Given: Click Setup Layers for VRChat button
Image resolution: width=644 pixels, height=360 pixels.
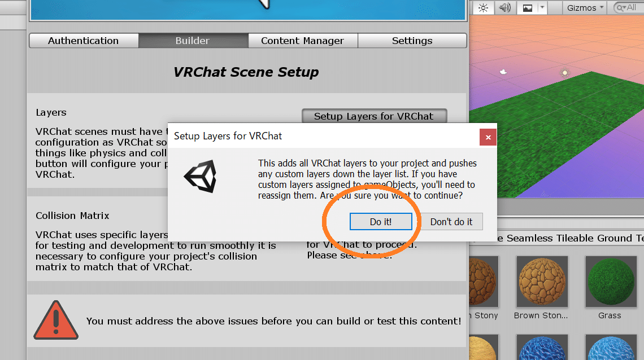Looking at the screenshot, I should point(374,116).
